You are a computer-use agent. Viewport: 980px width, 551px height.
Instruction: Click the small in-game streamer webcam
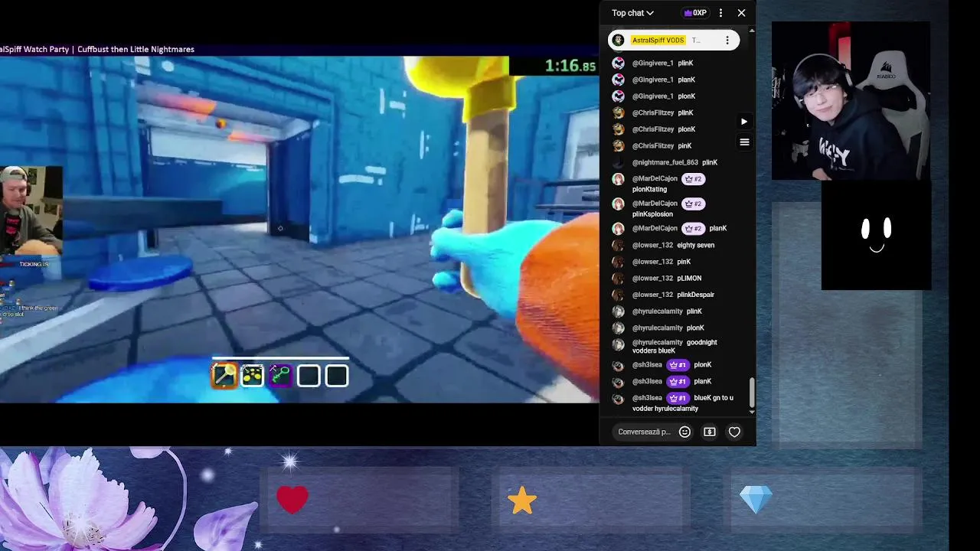[x=31, y=210]
